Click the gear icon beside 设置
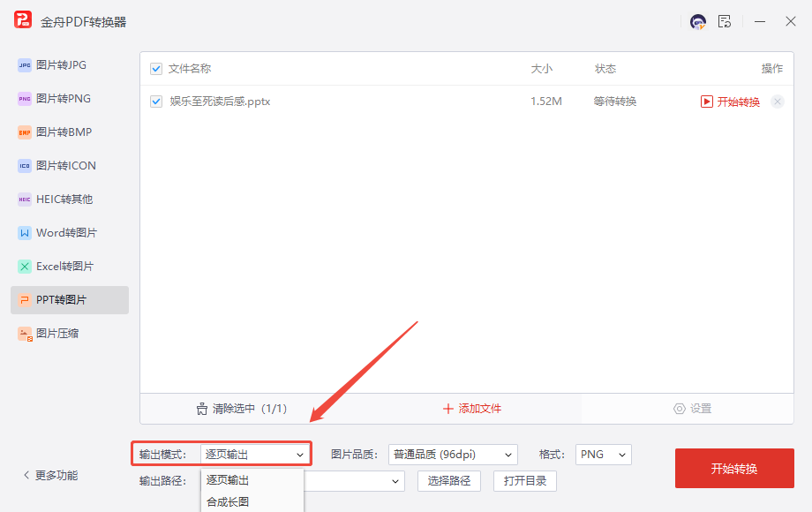The image size is (812, 512). [x=679, y=409]
